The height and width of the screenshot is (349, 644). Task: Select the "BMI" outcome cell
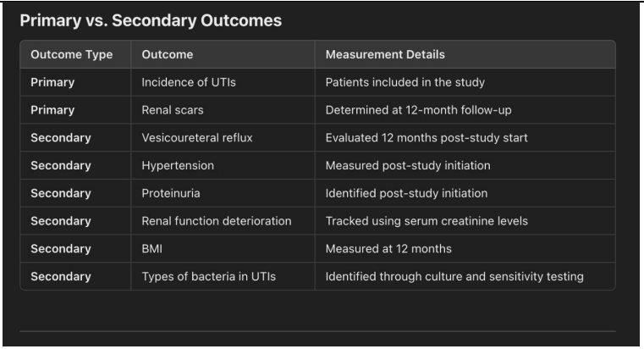point(152,249)
